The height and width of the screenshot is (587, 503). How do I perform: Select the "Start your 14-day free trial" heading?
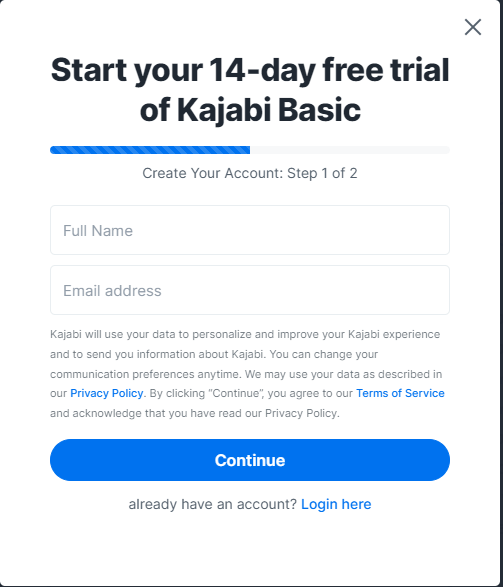(250, 70)
